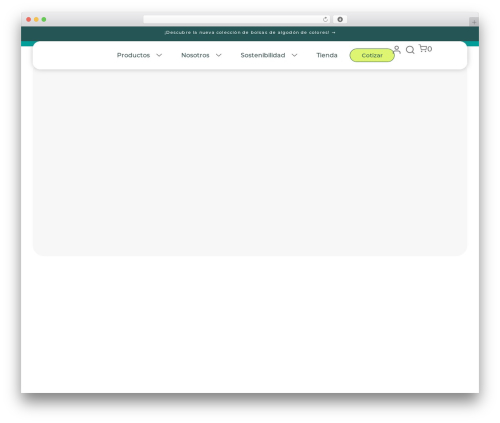Open the colección de bolsas announcement link

(250, 32)
